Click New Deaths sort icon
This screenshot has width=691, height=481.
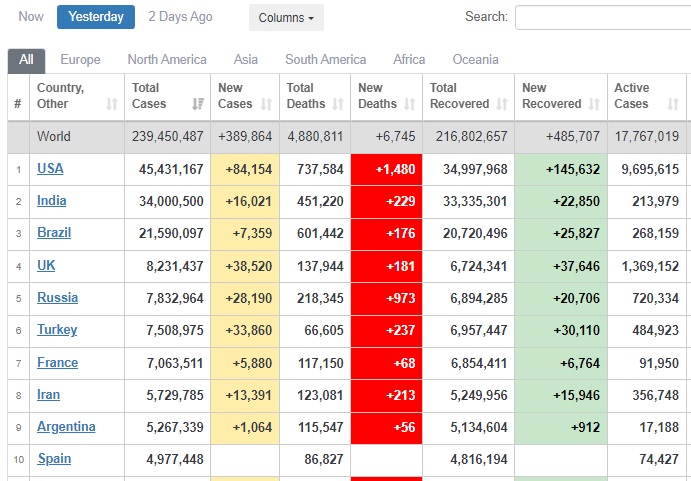(410, 104)
